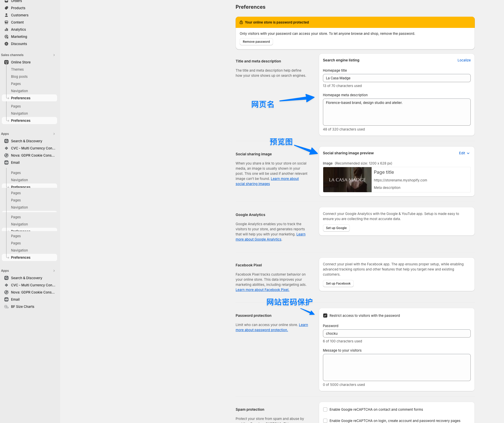Click the Content icon in sidebar
Image resolution: width=504 pixels, height=423 pixels.
point(6,22)
